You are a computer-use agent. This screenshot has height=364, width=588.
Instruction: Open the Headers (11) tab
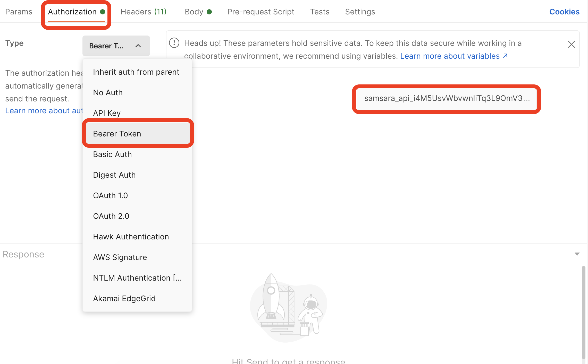coord(143,12)
